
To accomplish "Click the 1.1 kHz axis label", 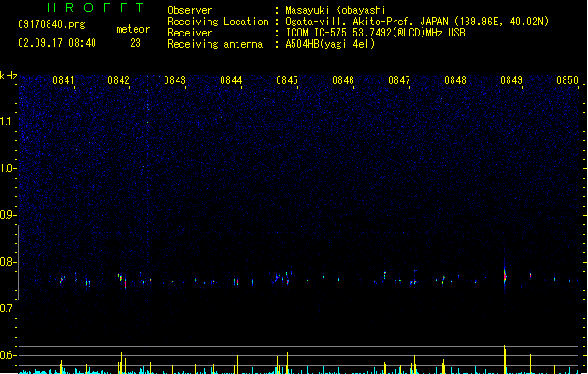I will click(7, 122).
